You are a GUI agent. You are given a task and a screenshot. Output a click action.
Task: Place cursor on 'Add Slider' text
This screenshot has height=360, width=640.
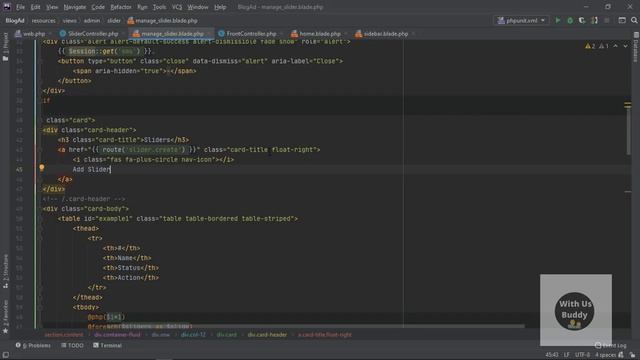point(91,169)
